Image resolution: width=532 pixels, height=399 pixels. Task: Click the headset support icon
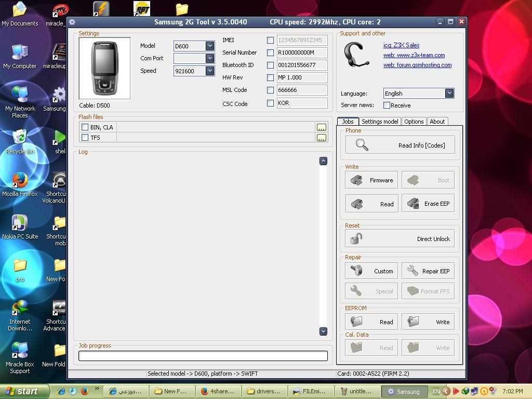[356, 55]
